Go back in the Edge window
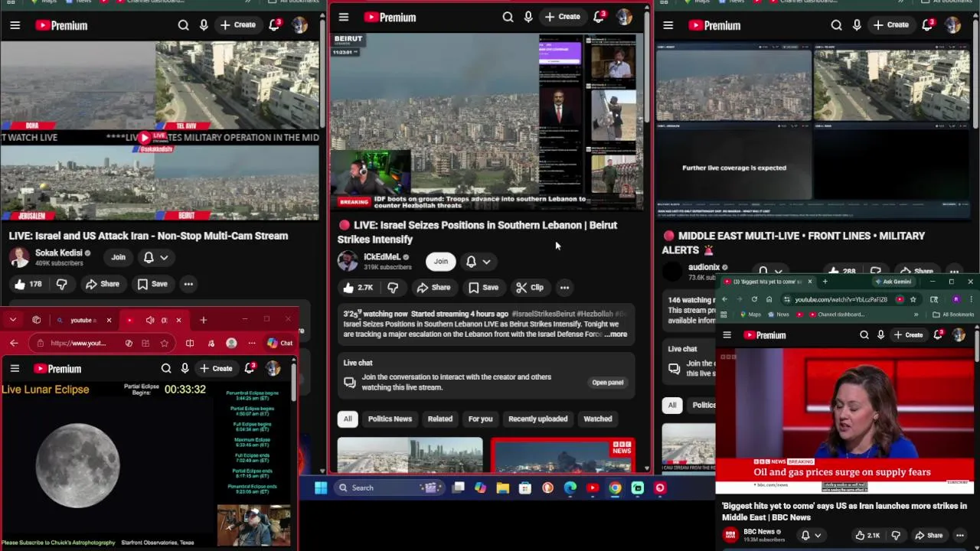 [x=14, y=344]
